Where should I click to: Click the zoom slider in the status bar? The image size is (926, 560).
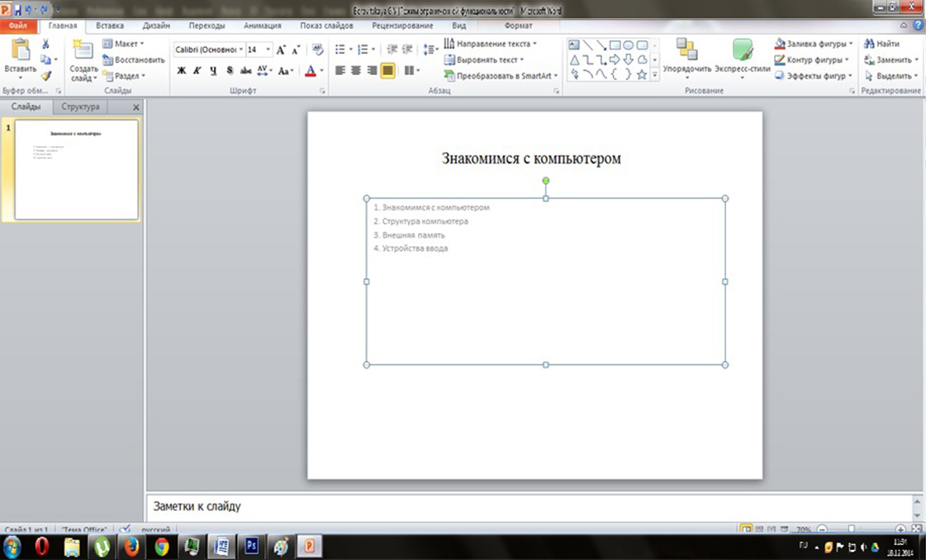(x=852, y=529)
